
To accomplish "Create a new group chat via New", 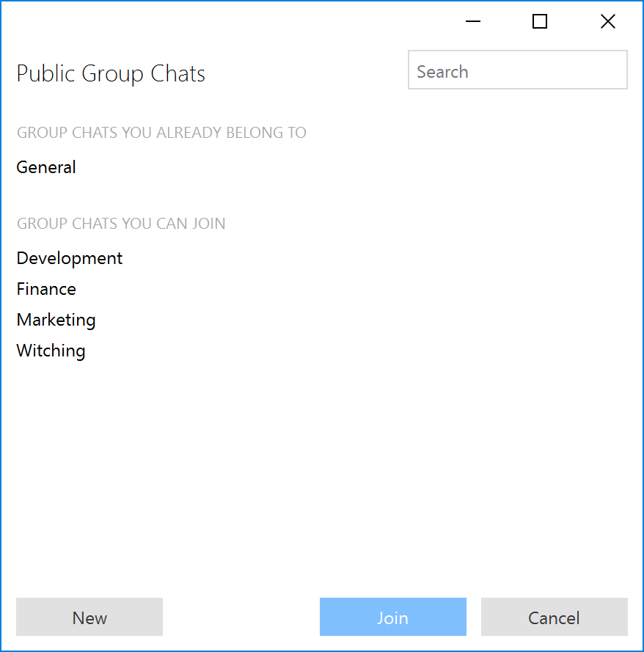I will click(x=89, y=617).
